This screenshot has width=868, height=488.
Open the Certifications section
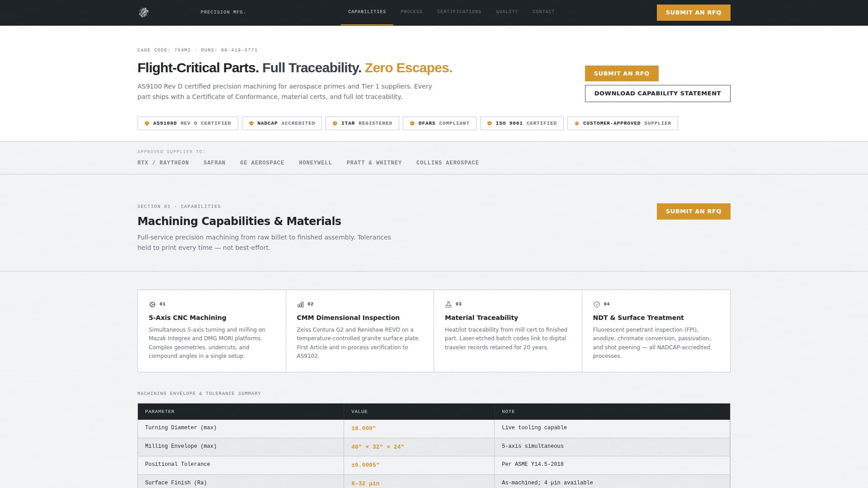459,12
